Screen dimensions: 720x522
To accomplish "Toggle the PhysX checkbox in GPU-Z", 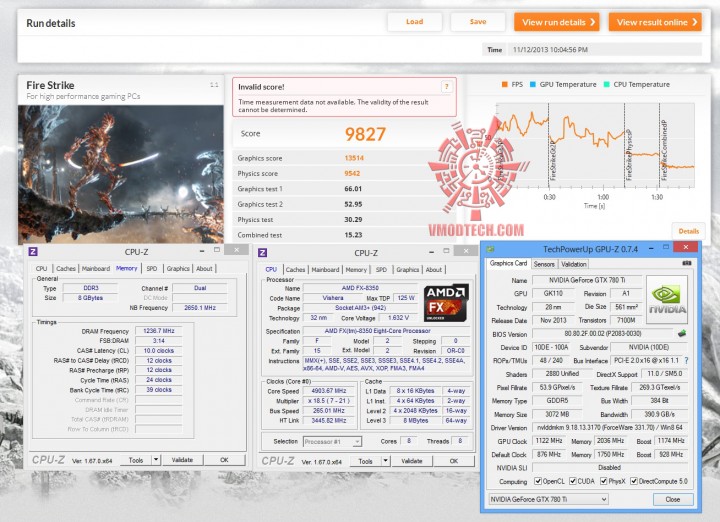I will [603, 481].
